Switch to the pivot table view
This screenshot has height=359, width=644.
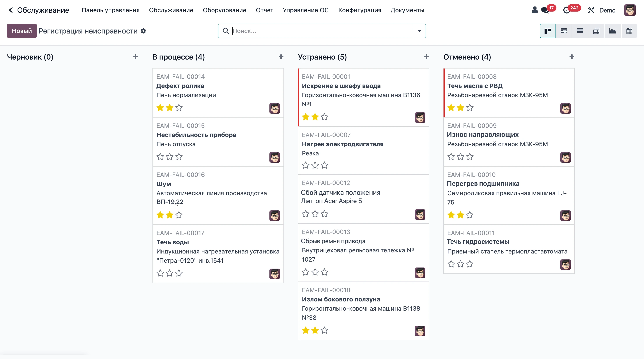coord(596,31)
